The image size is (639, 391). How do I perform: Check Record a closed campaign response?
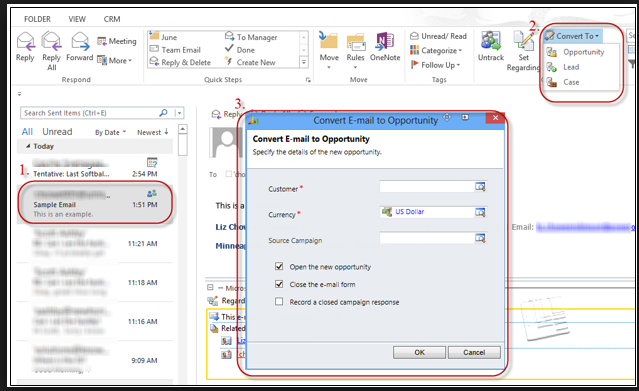pos(279,302)
